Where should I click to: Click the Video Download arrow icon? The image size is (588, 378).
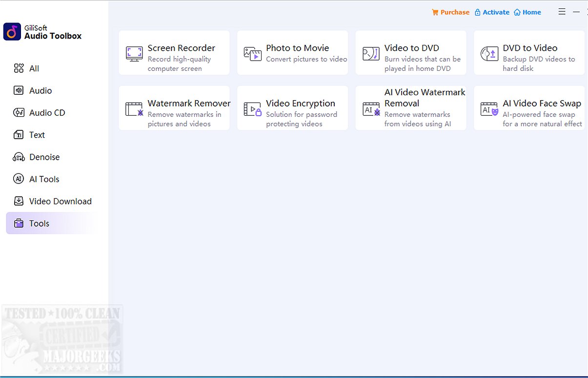pyautogui.click(x=19, y=201)
